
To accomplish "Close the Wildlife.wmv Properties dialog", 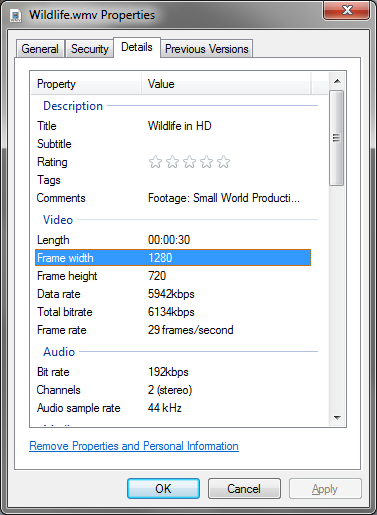I will [347, 10].
